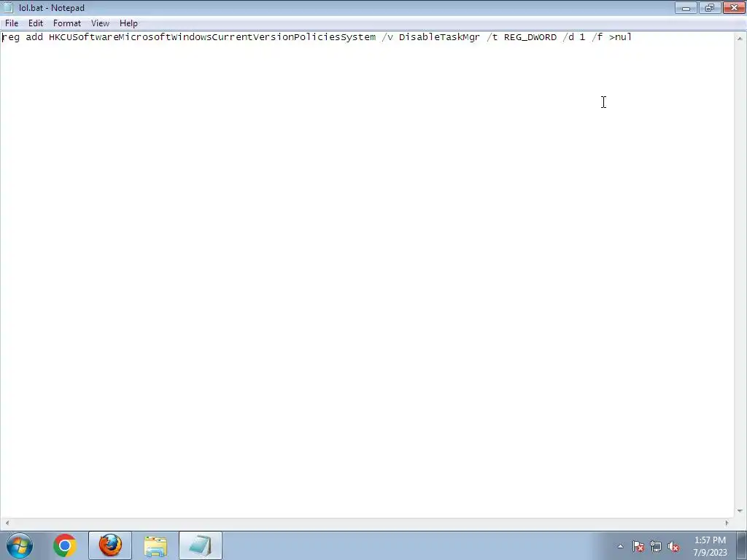Launch Google Chrome from the taskbar
The height and width of the screenshot is (560, 747).
click(65, 545)
